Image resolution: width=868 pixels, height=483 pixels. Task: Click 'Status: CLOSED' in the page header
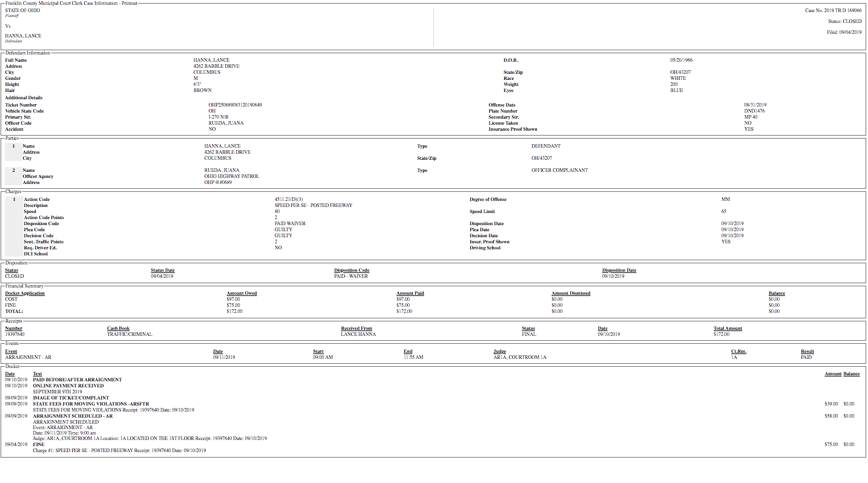pyautogui.click(x=845, y=21)
